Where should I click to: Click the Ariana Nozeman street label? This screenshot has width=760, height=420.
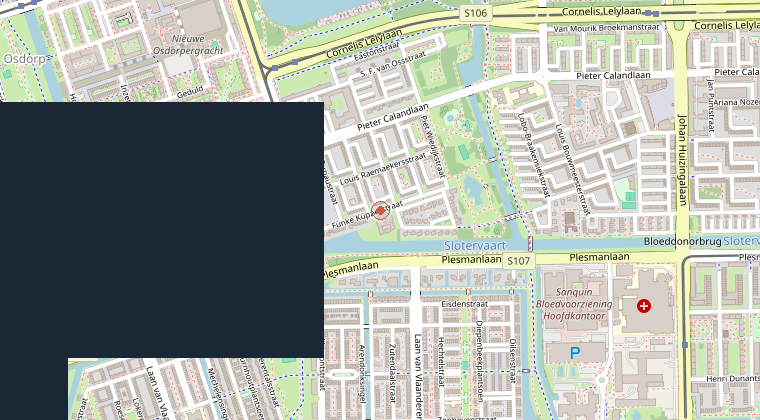point(736,102)
